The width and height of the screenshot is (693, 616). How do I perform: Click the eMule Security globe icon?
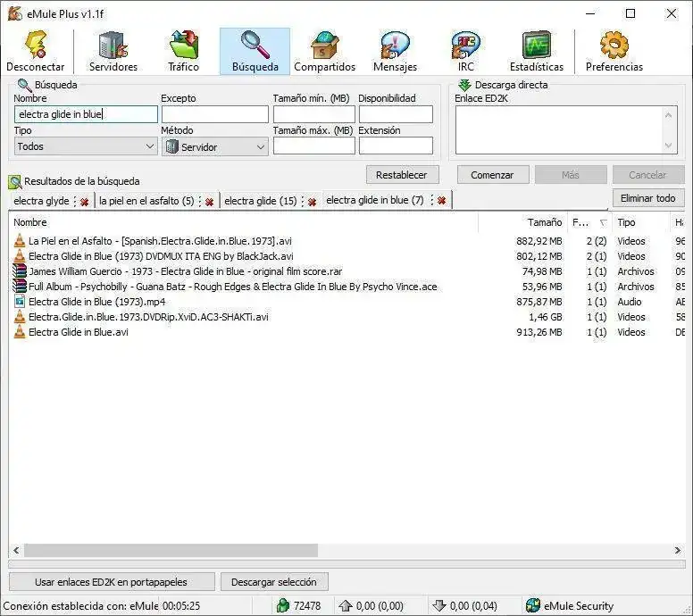533,605
